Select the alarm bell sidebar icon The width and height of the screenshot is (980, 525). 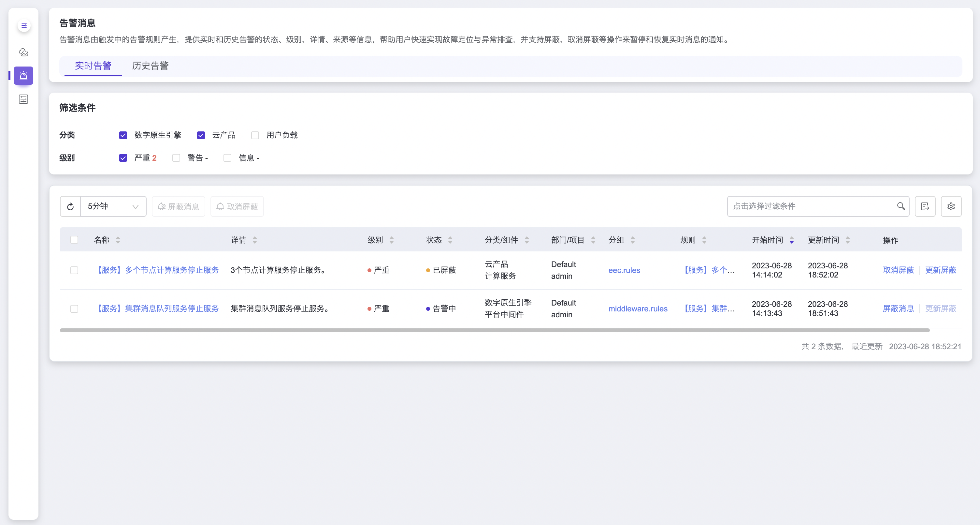pos(23,75)
